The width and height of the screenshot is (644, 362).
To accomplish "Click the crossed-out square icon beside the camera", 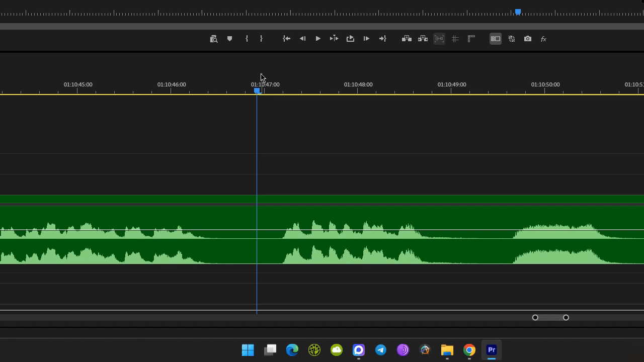I will pos(512,39).
